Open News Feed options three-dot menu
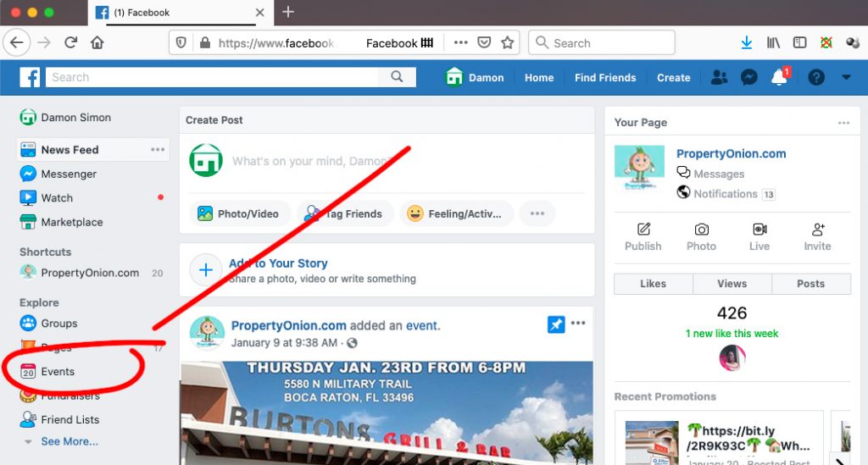This screenshot has height=465, width=868. (x=158, y=150)
